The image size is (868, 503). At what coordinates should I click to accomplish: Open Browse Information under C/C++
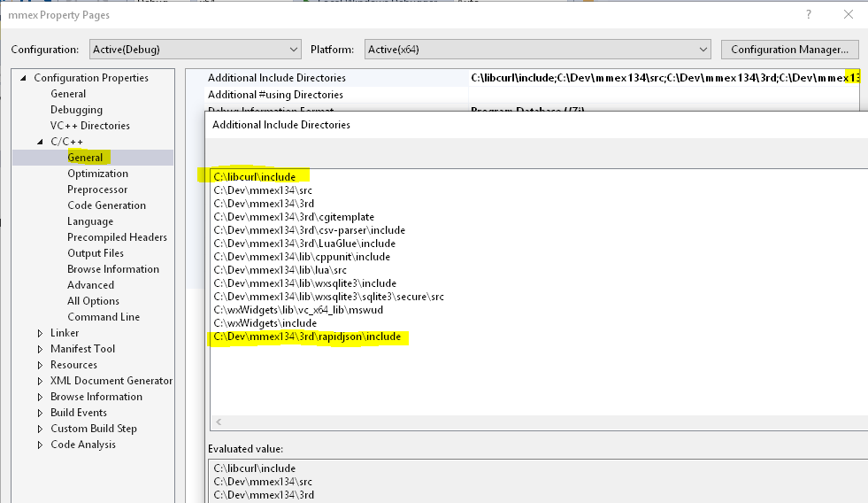(x=113, y=269)
